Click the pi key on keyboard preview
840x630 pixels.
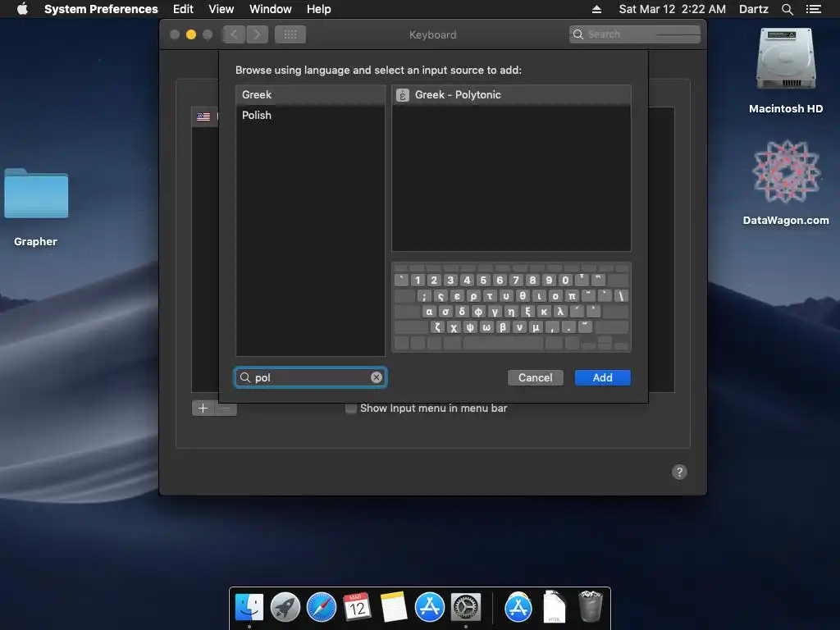572,295
